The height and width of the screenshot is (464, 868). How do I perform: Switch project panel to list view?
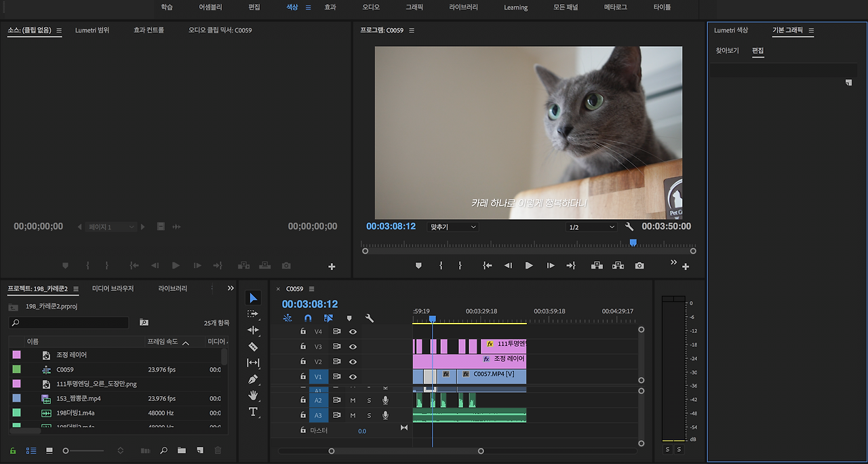click(x=31, y=450)
